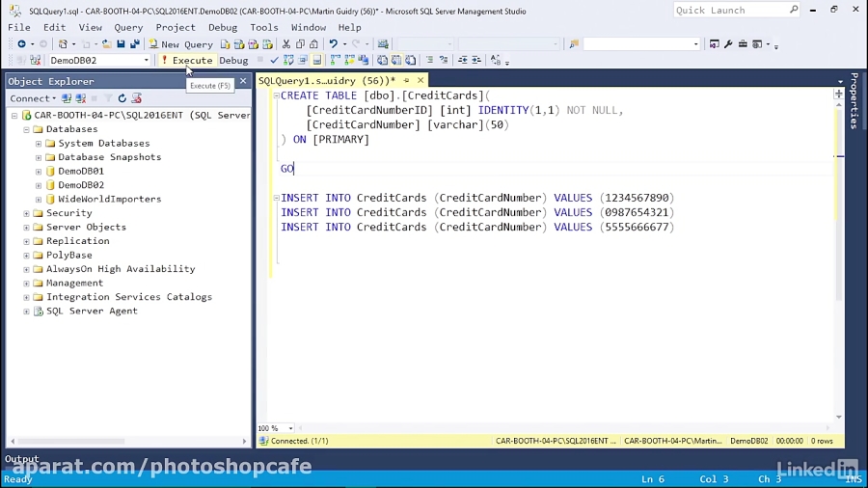The height and width of the screenshot is (488, 868).
Task: Click the Paste icon in the toolbar
Action: (x=313, y=44)
